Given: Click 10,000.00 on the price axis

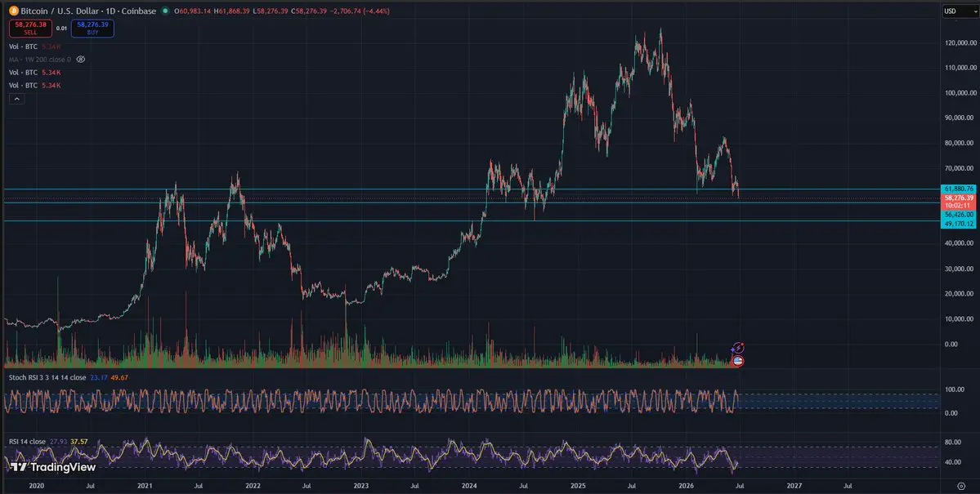Looking at the screenshot, I should 960,319.
